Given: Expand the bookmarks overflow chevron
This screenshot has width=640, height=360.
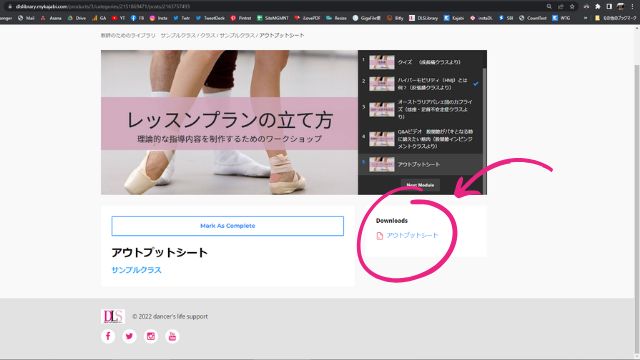Looking at the screenshot, I should 585,18.
